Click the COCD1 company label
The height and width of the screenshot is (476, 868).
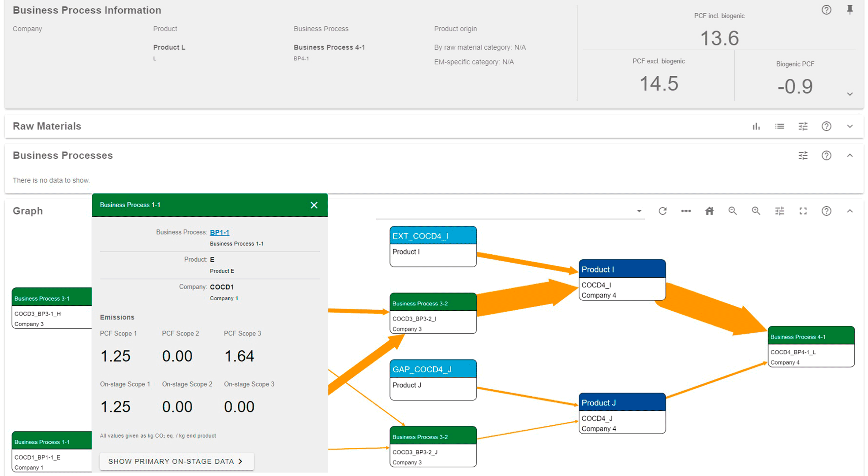(222, 287)
